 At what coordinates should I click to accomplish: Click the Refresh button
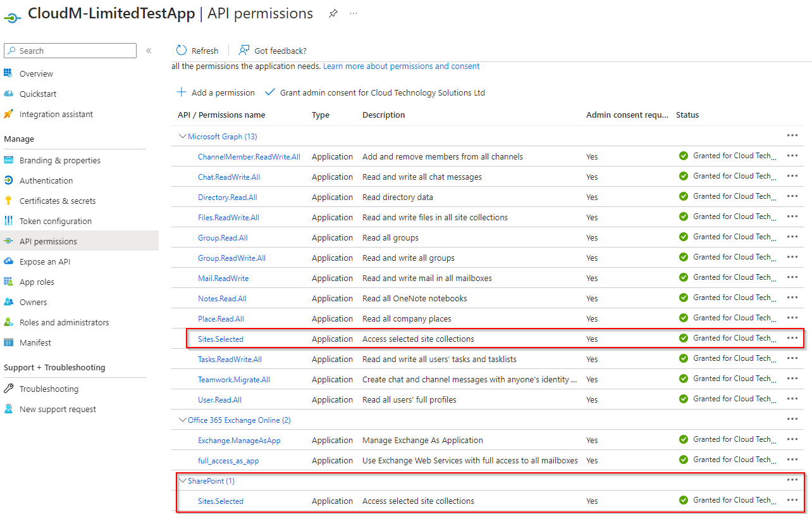click(x=197, y=51)
